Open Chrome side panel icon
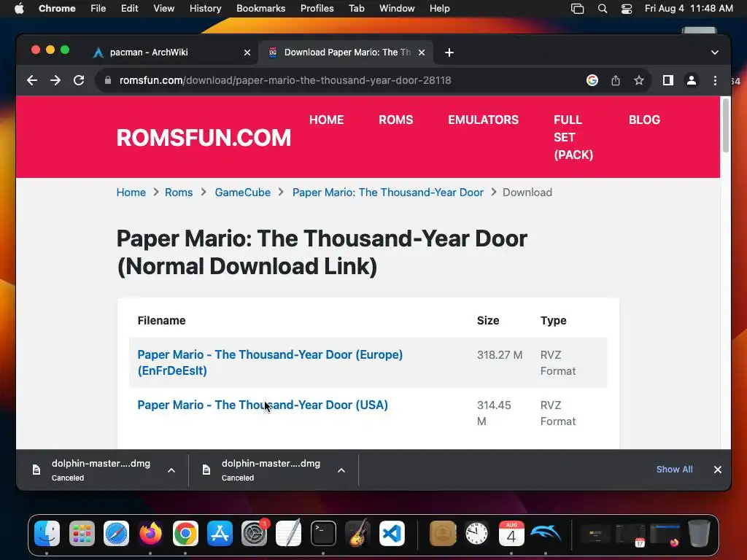 click(668, 80)
